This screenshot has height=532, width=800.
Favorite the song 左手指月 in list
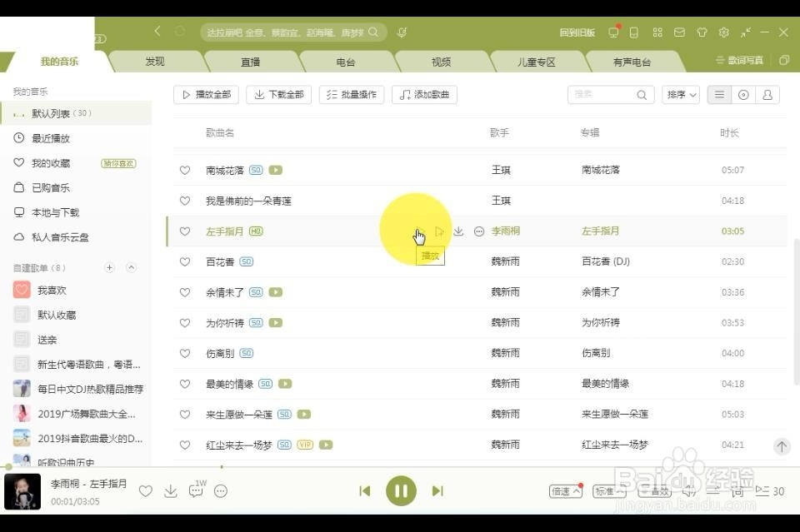(x=185, y=231)
